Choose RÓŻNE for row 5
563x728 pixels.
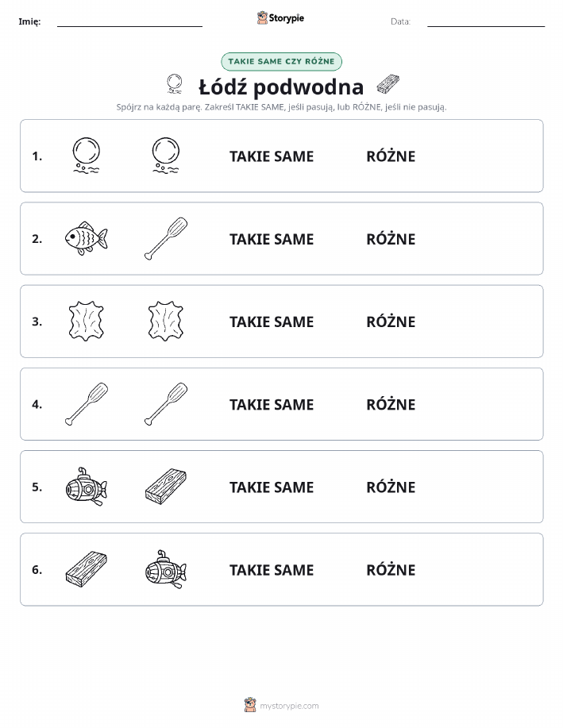point(391,487)
